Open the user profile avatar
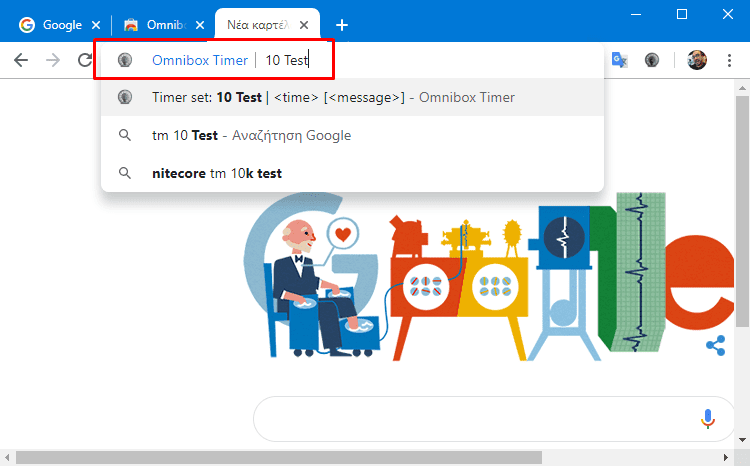Viewport: 750px width, 466px height. coord(697,60)
